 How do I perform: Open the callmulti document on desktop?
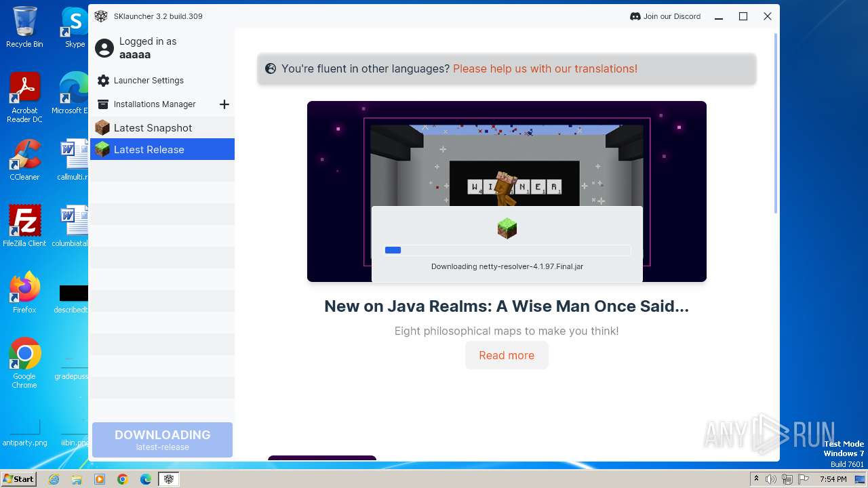coord(73,160)
